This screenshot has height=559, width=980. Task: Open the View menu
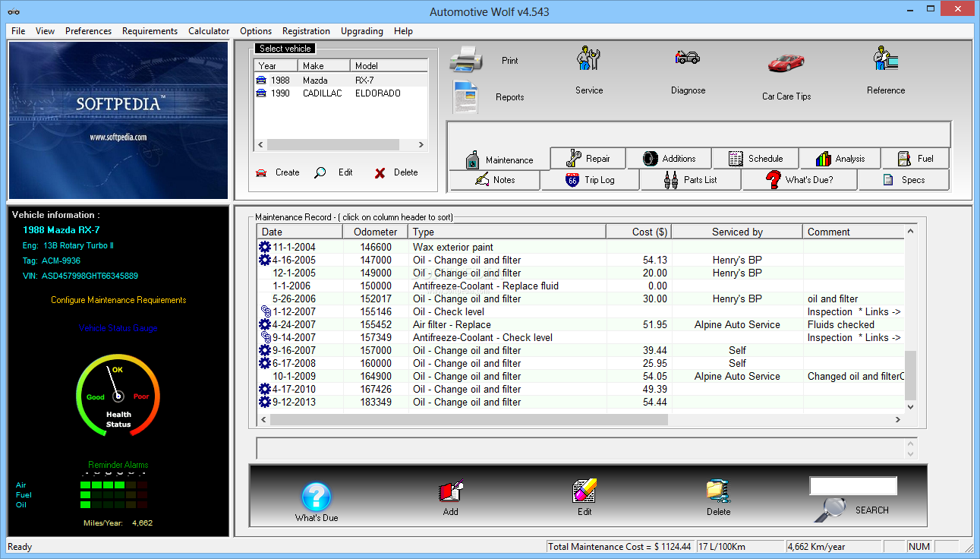[45, 31]
